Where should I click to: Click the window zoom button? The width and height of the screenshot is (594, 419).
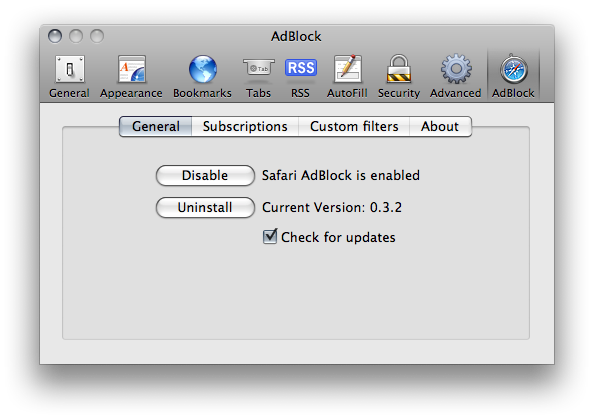(97, 36)
